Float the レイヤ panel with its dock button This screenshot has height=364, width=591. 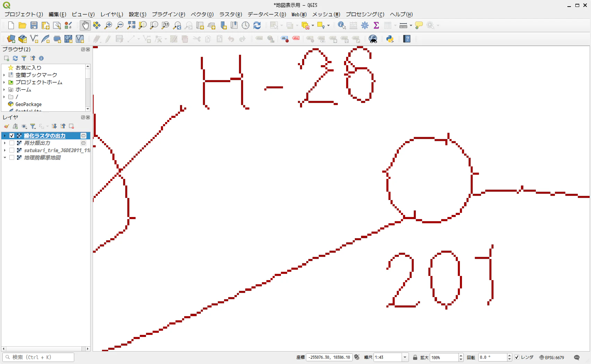coord(83,117)
